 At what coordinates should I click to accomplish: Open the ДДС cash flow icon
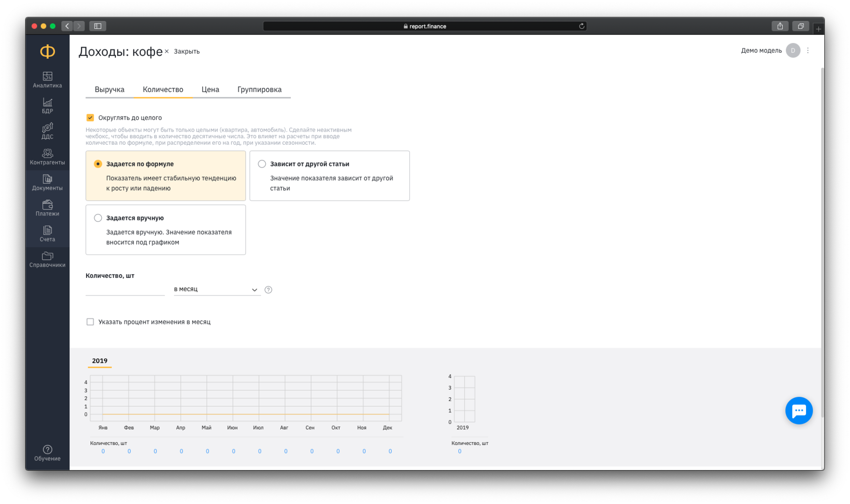click(48, 131)
